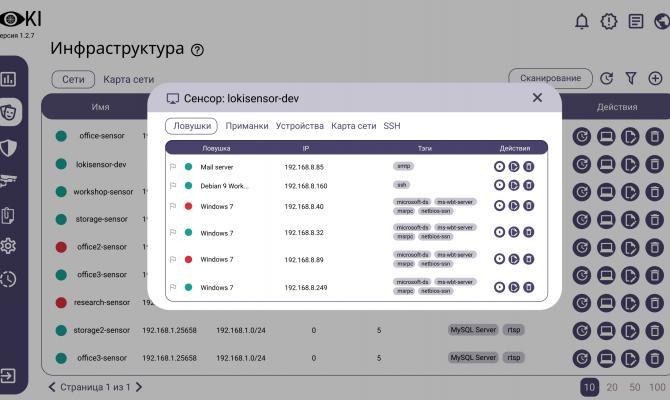Click IP address 192.168.8.160
Image resolution: width=670 pixels, height=400 pixels.
306,186
